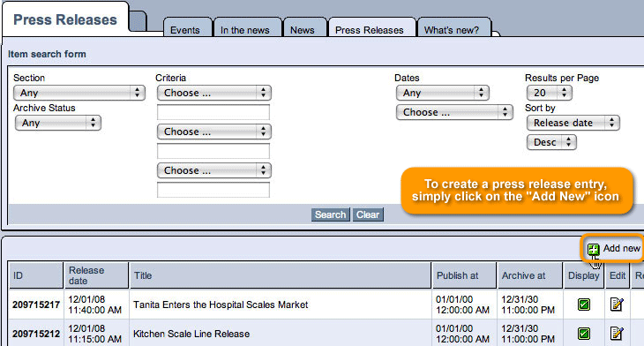Toggle display for Kitchen Scale Line Release
This screenshot has width=644, height=346.
[584, 334]
